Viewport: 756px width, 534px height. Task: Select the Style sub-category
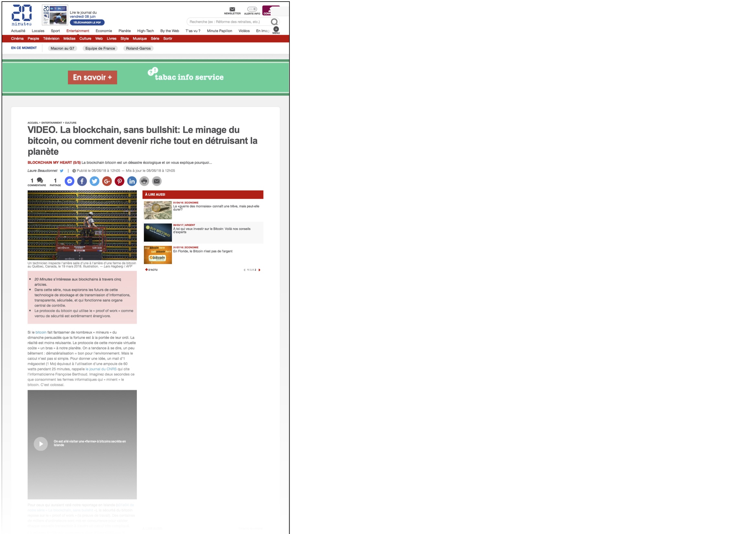pos(124,38)
